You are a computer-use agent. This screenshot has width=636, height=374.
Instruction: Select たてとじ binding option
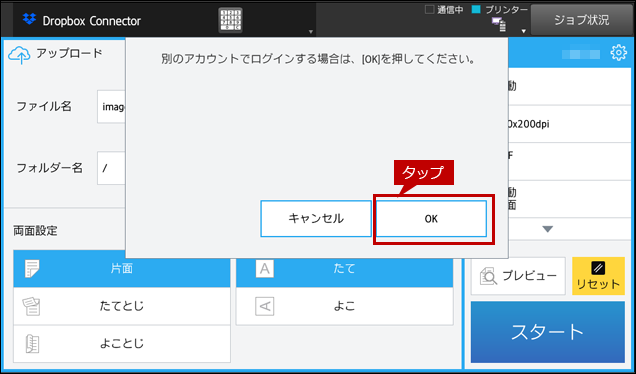point(122,306)
